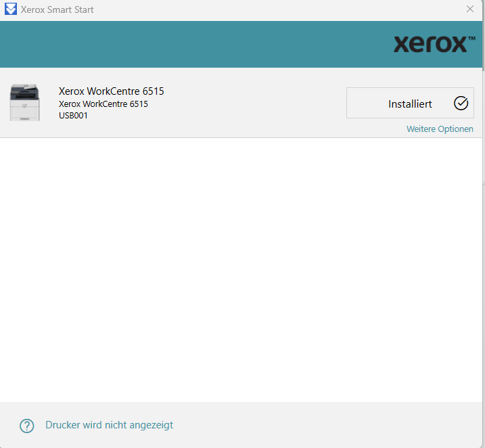This screenshot has width=485, height=448.
Task: Close the Xerox Smart Start window
Action: (x=470, y=9)
